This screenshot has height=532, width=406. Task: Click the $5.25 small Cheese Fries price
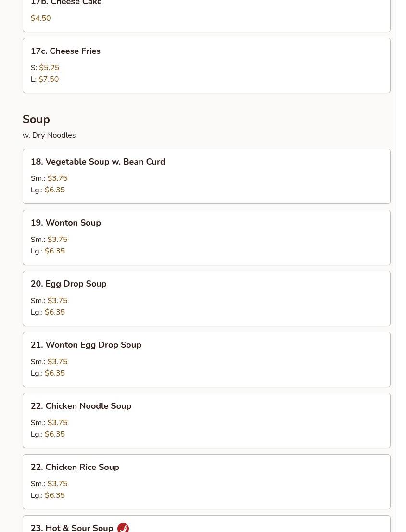click(x=49, y=68)
